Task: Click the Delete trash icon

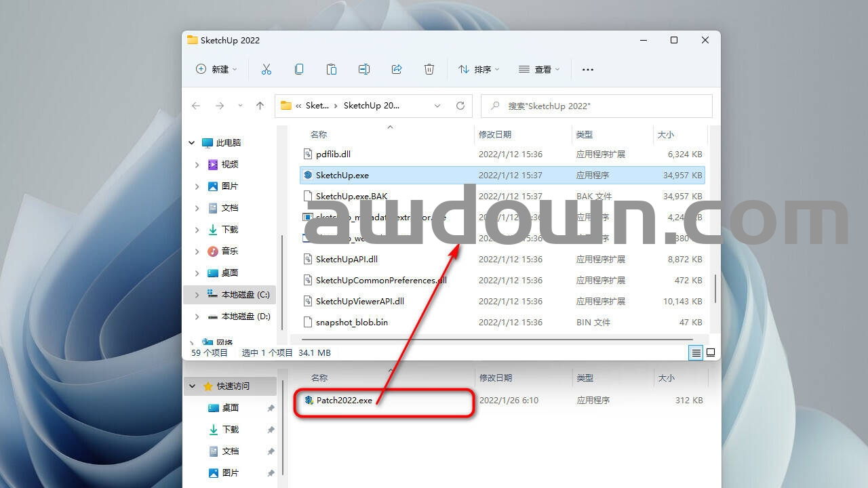Action: [429, 69]
